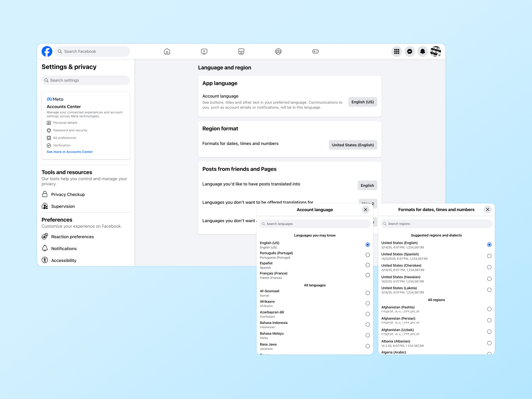Select Afrikaans radio button
This screenshot has height=399, width=532.
[368, 304]
